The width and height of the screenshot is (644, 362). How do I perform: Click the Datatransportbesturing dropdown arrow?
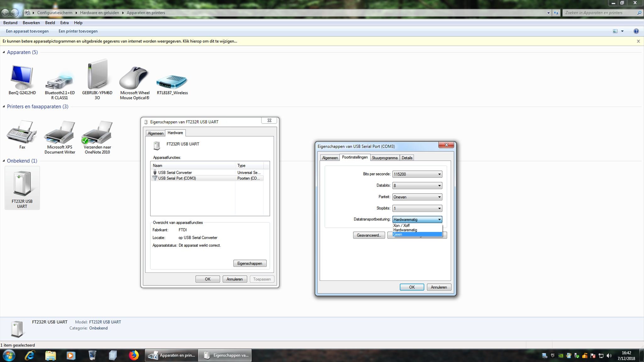coord(439,219)
